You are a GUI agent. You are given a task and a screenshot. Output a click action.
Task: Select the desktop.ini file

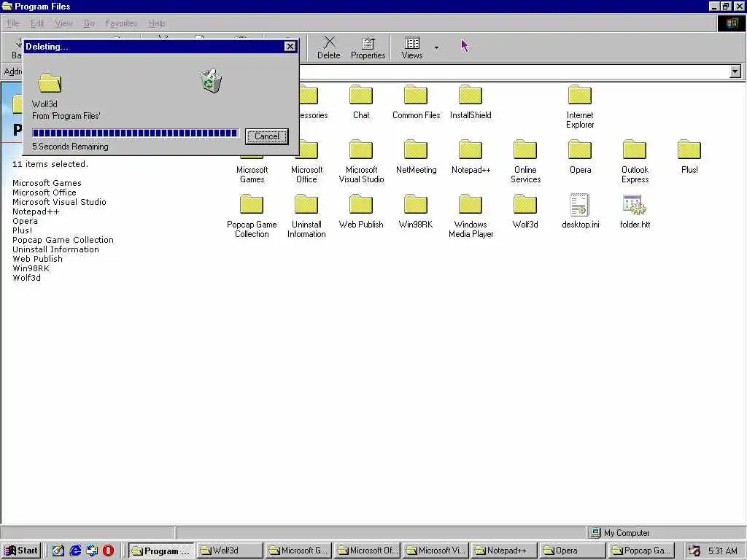(580, 211)
